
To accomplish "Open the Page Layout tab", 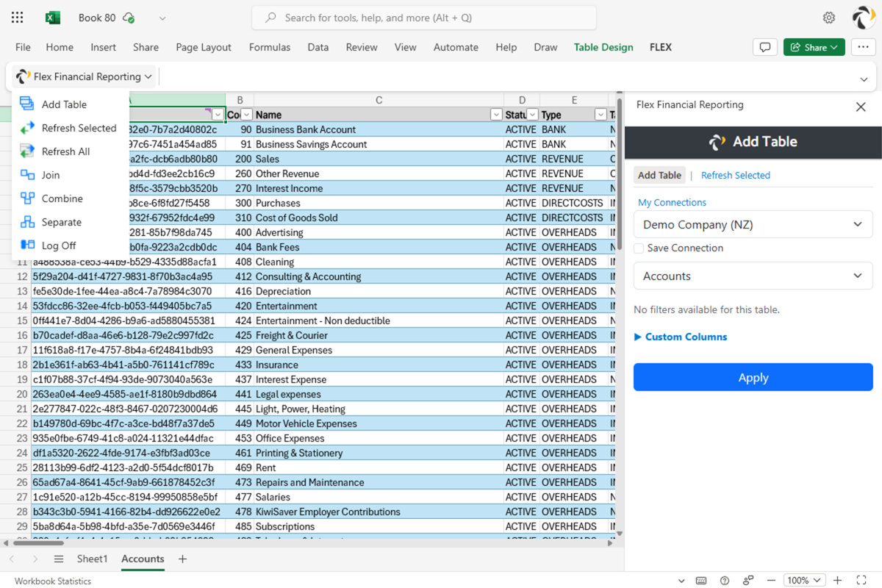I will point(204,47).
